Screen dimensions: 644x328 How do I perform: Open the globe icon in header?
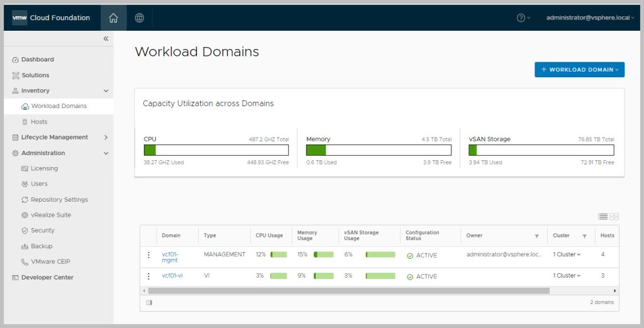140,18
